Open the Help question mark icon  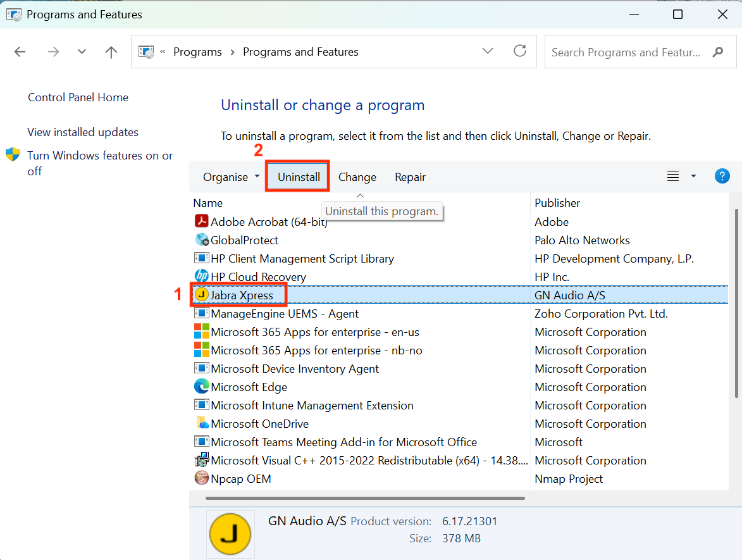722,176
